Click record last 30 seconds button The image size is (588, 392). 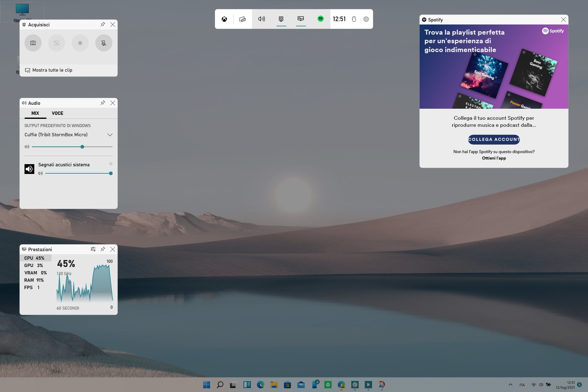coord(57,43)
